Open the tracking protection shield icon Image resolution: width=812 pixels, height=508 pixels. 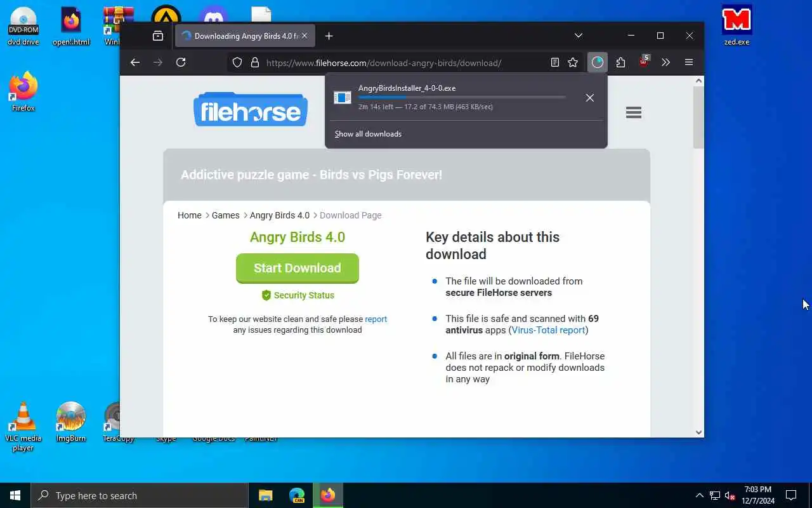tap(237, 62)
